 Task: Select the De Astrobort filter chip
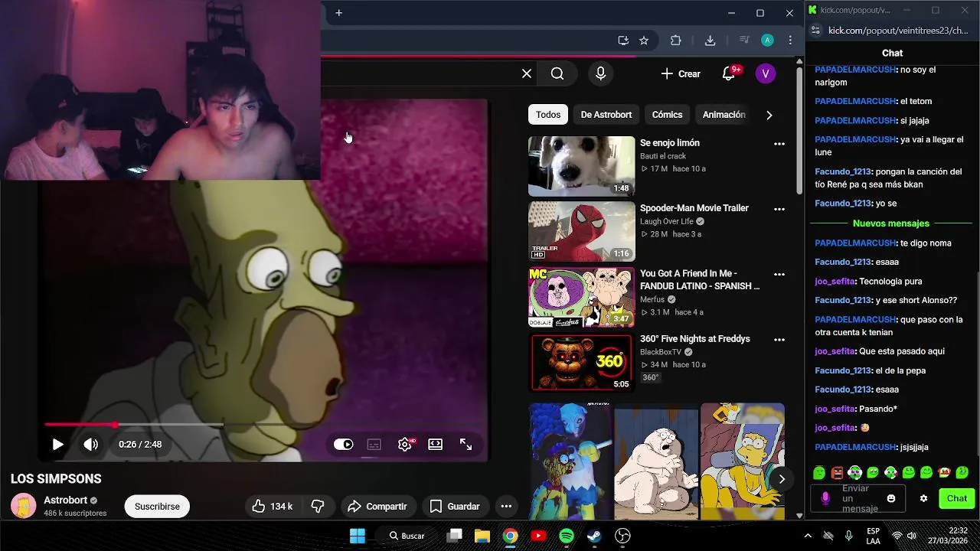coord(606,115)
